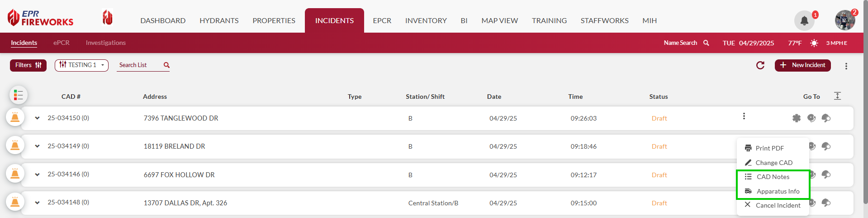Switch to the MAP VIEW tab
868x218 pixels.
click(499, 21)
